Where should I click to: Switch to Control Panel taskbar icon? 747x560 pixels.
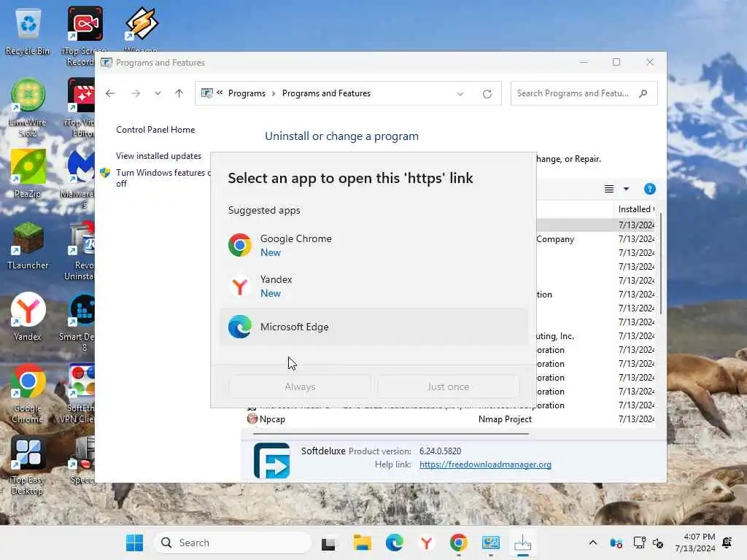tap(491, 542)
